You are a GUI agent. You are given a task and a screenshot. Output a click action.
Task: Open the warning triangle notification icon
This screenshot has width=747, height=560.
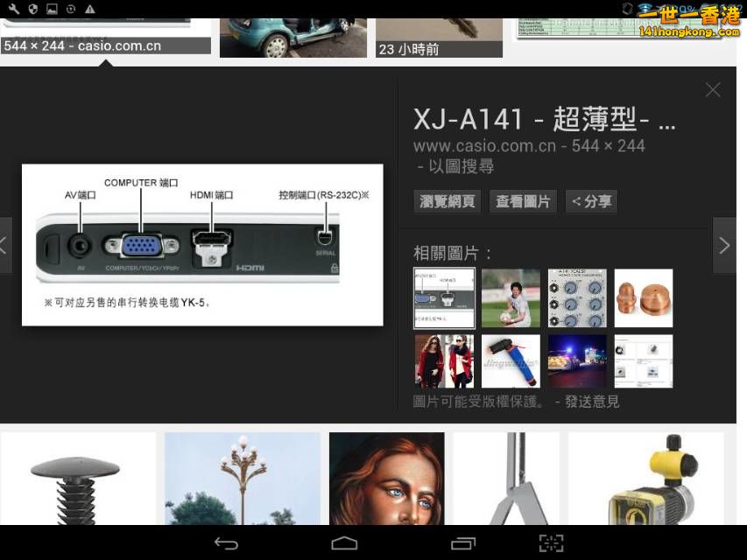click(x=89, y=9)
